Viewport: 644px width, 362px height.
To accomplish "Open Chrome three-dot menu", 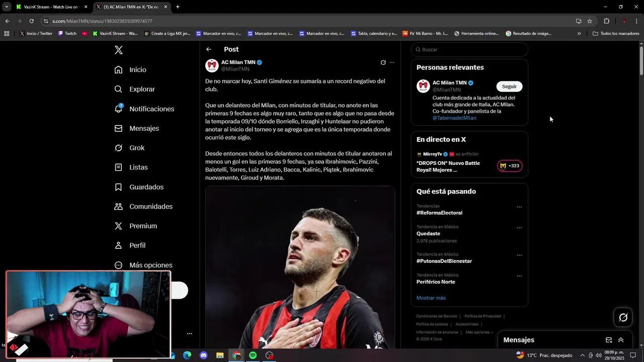I will pyautogui.click(x=636, y=21).
